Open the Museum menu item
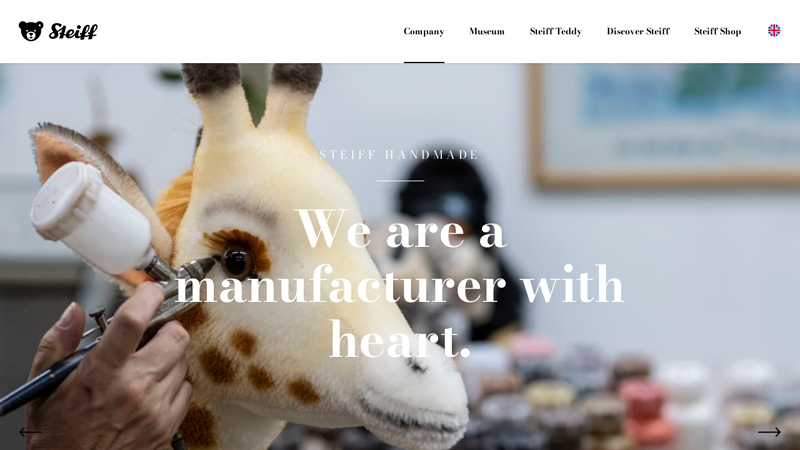Viewport: 800px width, 450px height. [x=487, y=31]
